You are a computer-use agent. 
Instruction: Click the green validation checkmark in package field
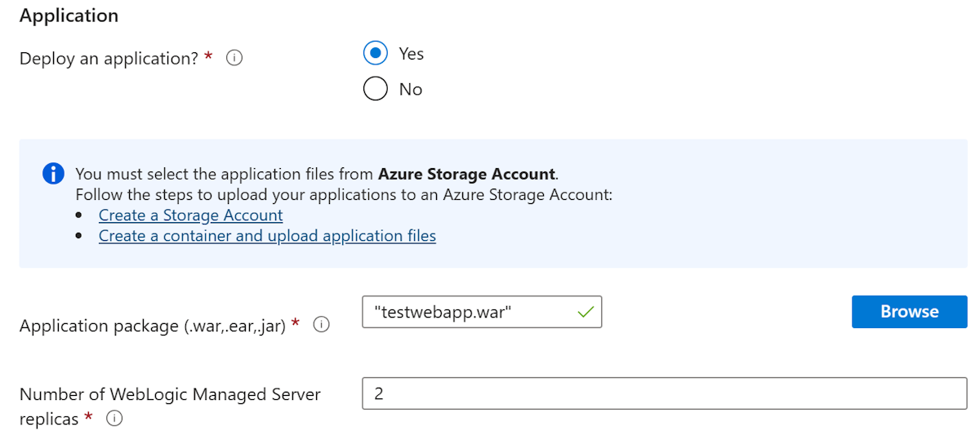(585, 312)
